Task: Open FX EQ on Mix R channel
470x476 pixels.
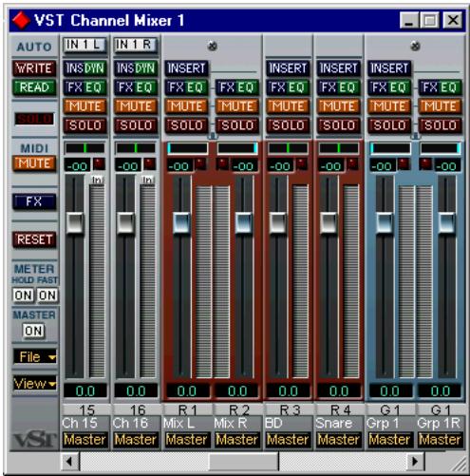Action: pyautogui.click(x=237, y=87)
